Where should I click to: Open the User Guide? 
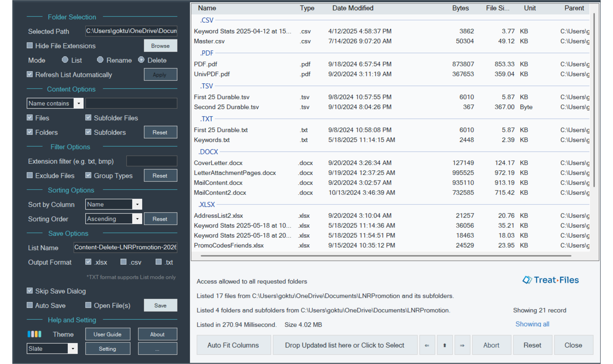[x=108, y=334]
